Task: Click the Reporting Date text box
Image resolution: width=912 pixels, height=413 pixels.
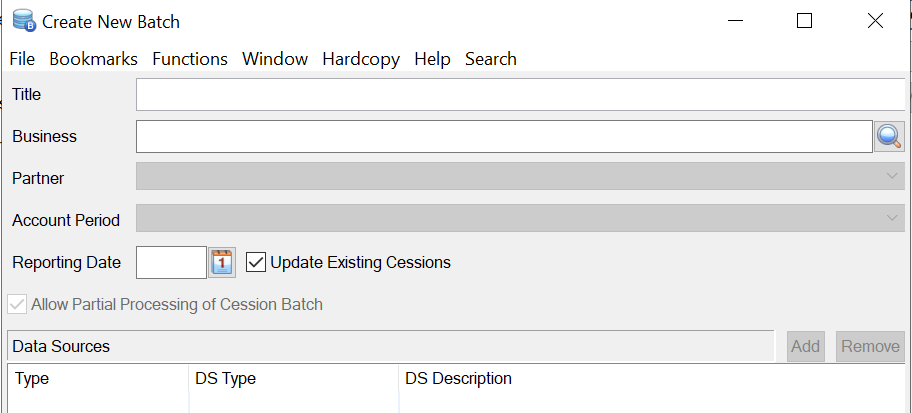Action: 170,263
